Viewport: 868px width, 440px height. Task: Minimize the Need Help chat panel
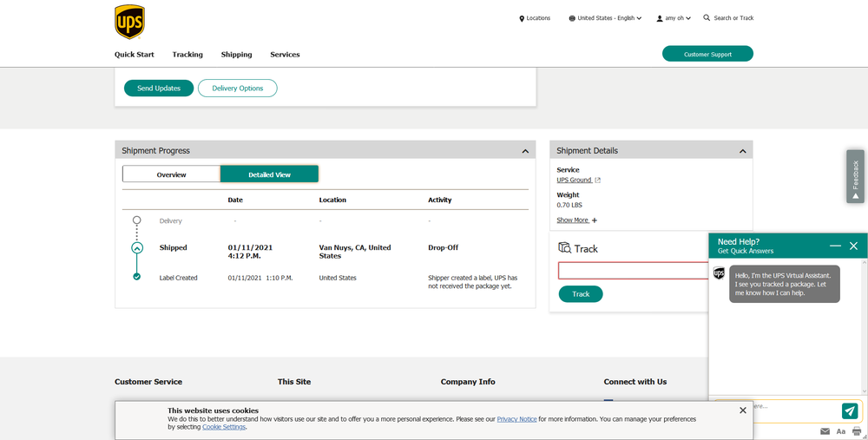(x=835, y=246)
